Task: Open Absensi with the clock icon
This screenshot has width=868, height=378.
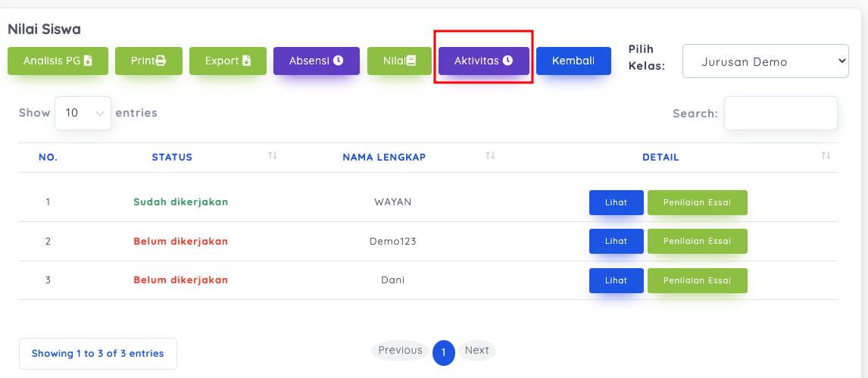Action: (x=316, y=61)
